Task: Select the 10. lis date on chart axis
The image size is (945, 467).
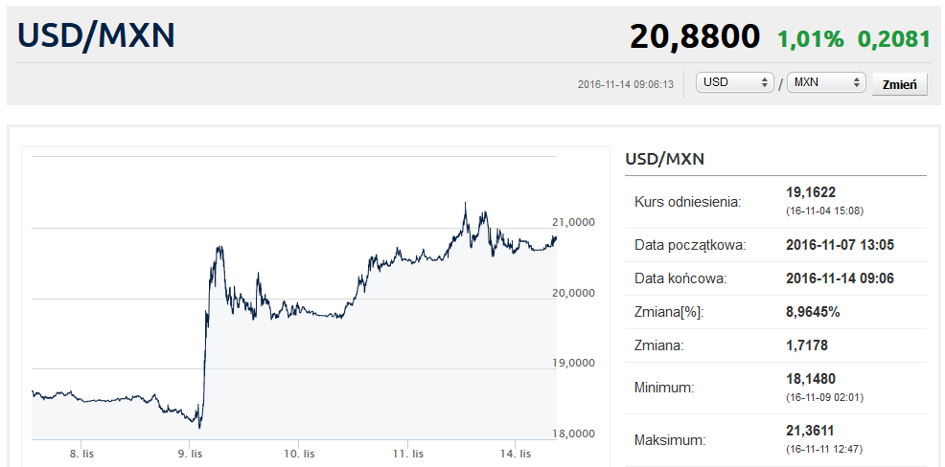Action: click(299, 453)
